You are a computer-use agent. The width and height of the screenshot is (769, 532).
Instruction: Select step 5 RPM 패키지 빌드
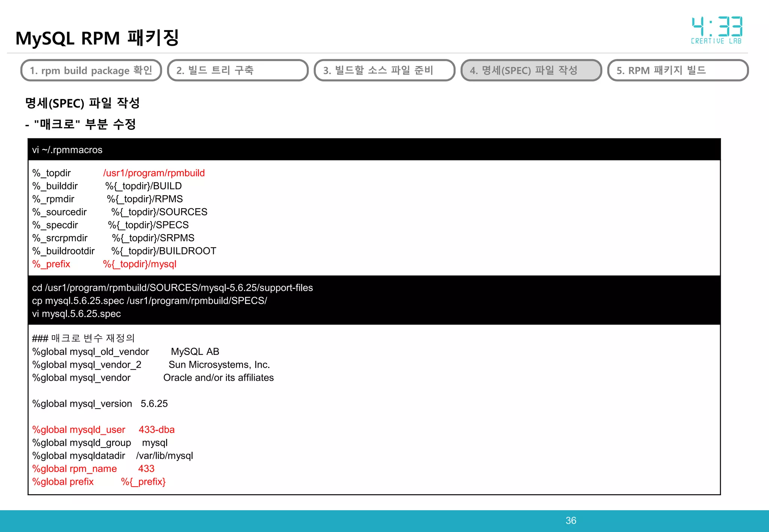pos(678,70)
